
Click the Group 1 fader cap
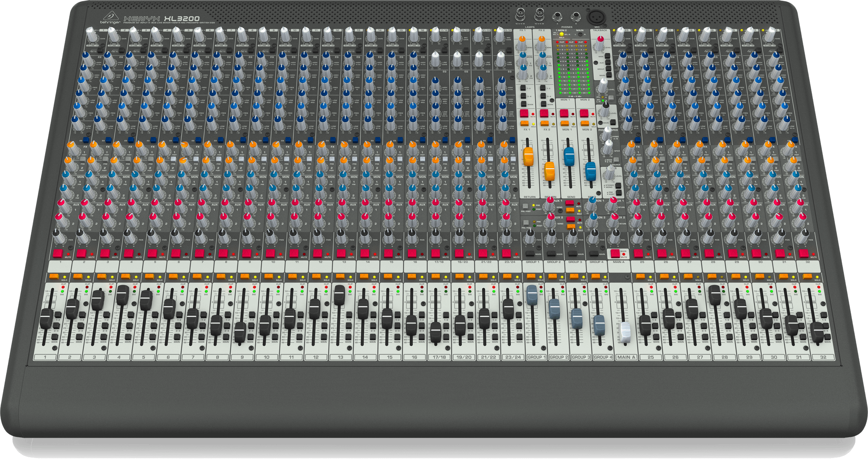click(532, 295)
